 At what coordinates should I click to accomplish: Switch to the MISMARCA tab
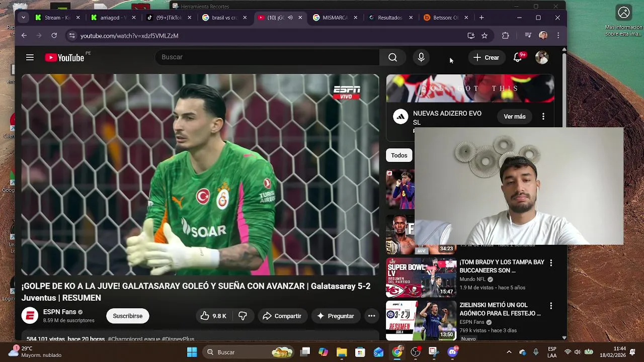pyautogui.click(x=335, y=18)
